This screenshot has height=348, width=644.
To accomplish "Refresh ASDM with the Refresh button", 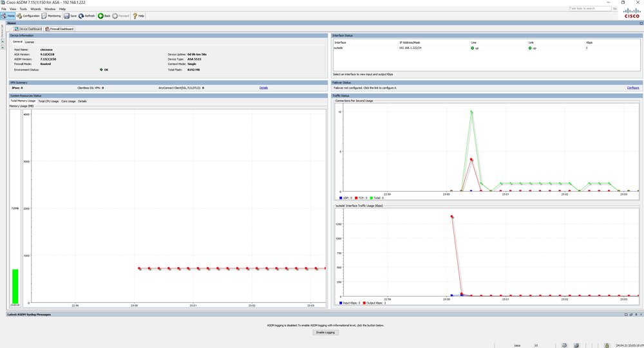I will coord(87,15).
